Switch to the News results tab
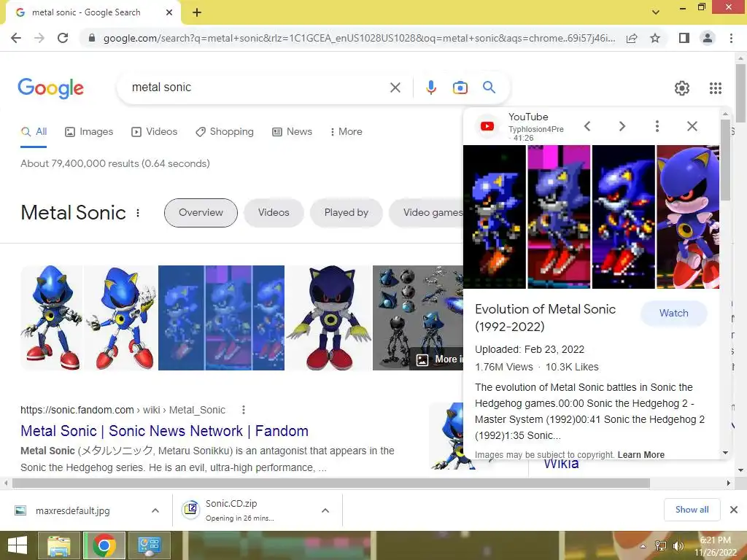 pos(292,132)
